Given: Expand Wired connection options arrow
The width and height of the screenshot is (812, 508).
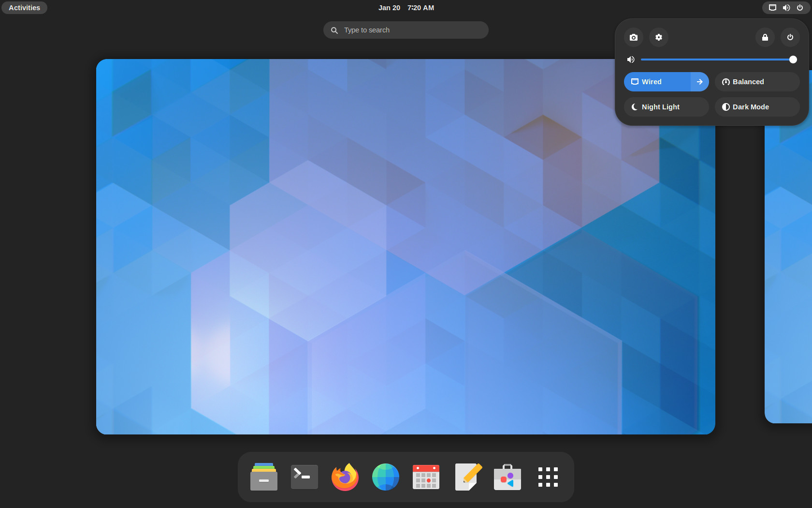Looking at the screenshot, I should [x=700, y=82].
